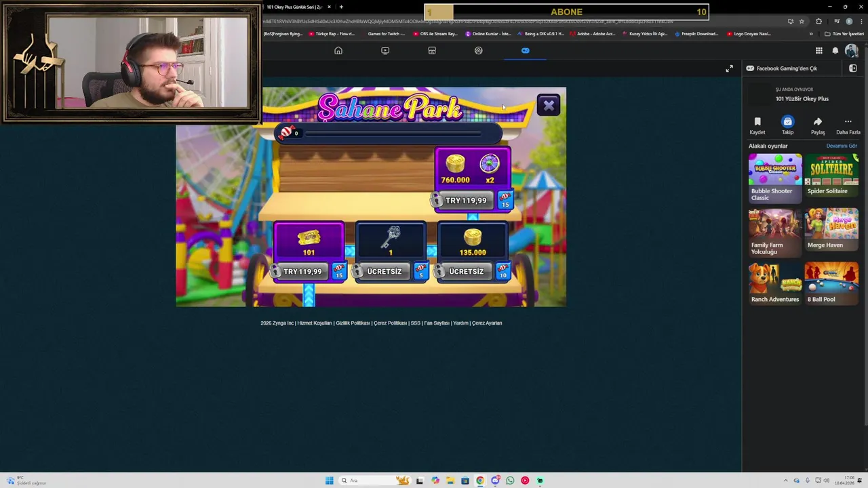The height and width of the screenshot is (488, 868).
Task: Open Türkçe Rap bookmark
Action: [x=332, y=34]
